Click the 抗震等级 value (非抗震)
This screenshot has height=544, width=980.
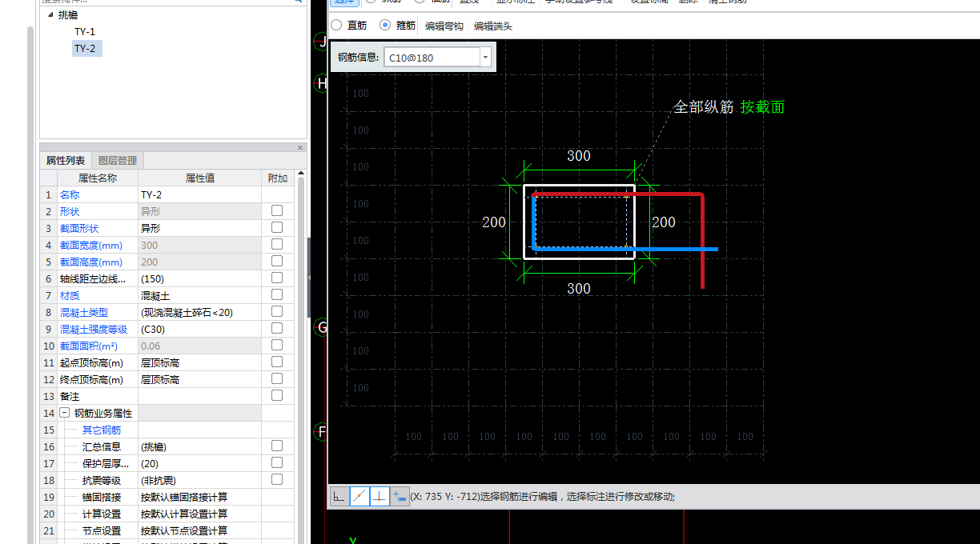(199, 480)
